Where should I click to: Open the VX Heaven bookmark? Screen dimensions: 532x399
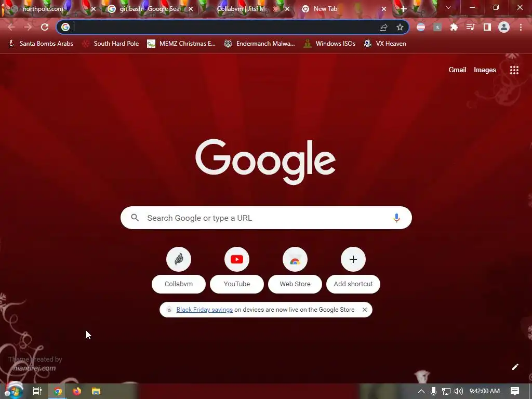click(x=385, y=44)
